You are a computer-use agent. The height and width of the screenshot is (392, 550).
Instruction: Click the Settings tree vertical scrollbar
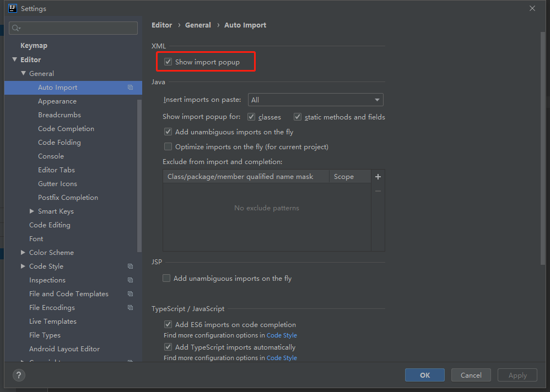coord(139,176)
